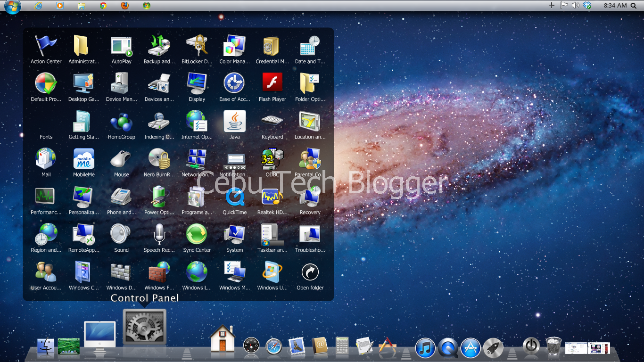Open the Finder icon in the dock
This screenshot has width=644, height=362.
click(46, 346)
